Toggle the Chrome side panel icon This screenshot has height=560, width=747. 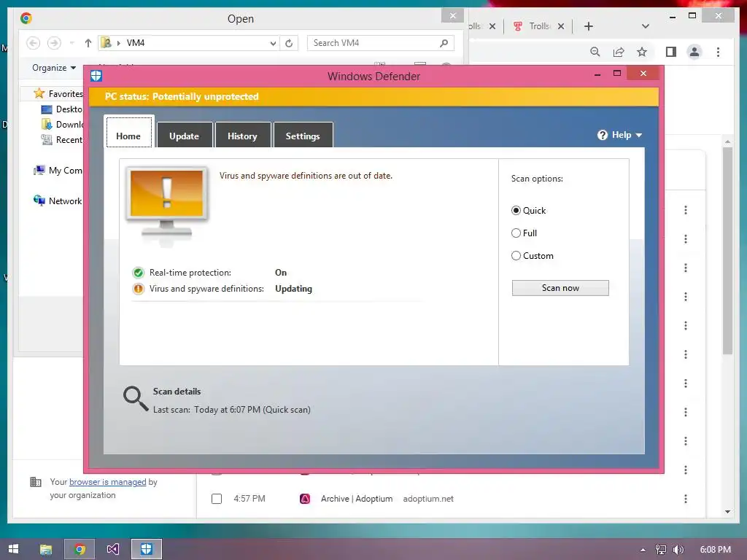tap(671, 52)
